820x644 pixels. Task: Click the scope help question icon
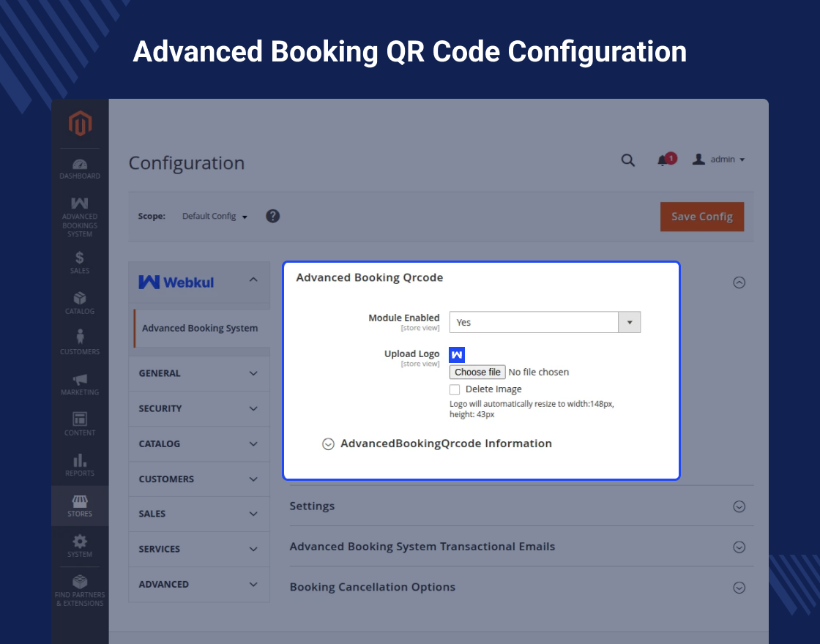(272, 216)
